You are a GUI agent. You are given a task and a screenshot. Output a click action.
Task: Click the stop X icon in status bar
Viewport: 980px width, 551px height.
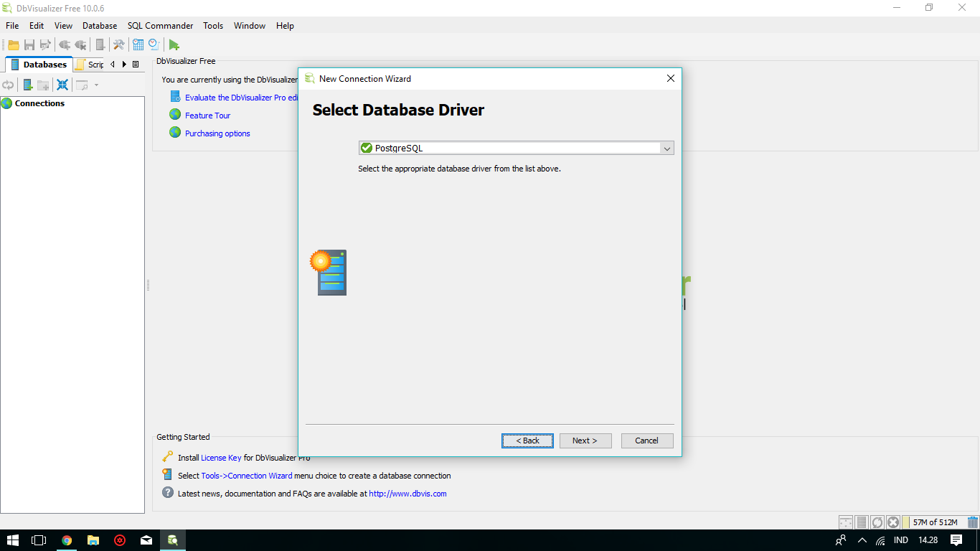coord(892,522)
